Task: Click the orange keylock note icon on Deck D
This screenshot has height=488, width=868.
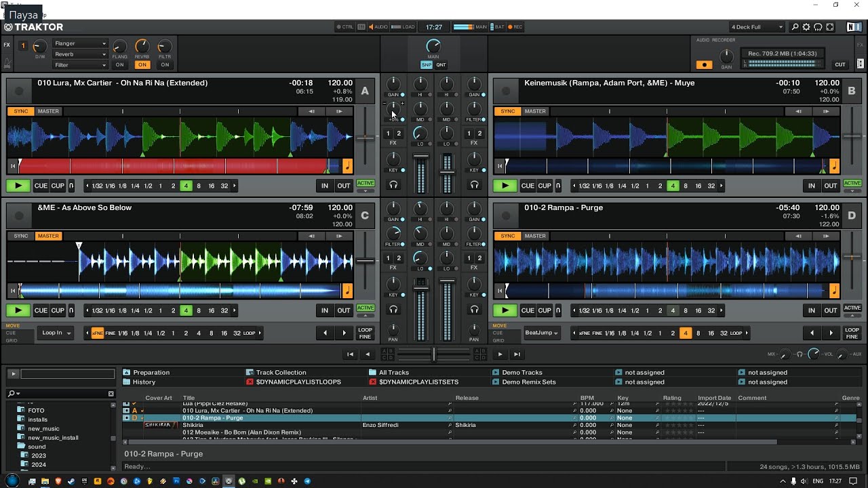Action: click(x=834, y=291)
